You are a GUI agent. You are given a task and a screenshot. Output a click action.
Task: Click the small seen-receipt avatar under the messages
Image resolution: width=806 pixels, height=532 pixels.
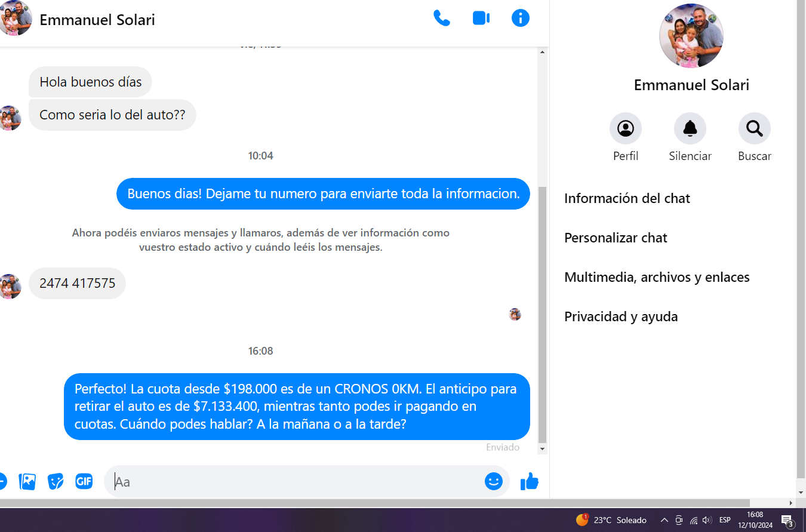click(x=515, y=315)
